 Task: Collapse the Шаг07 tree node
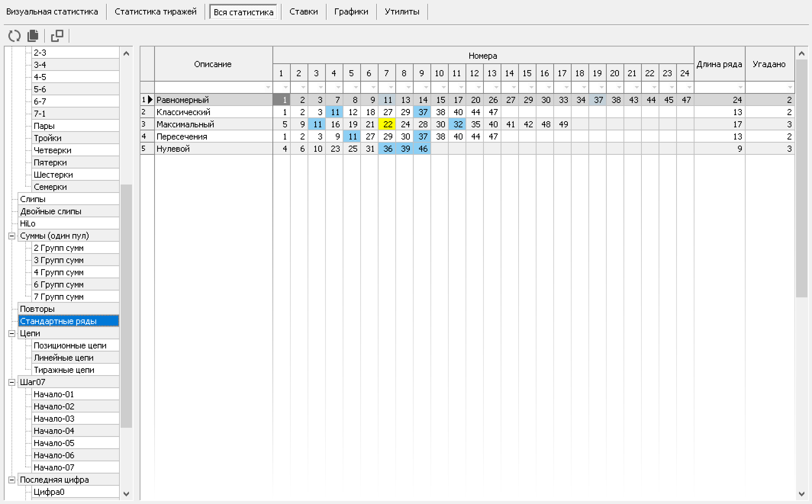pyautogui.click(x=12, y=382)
